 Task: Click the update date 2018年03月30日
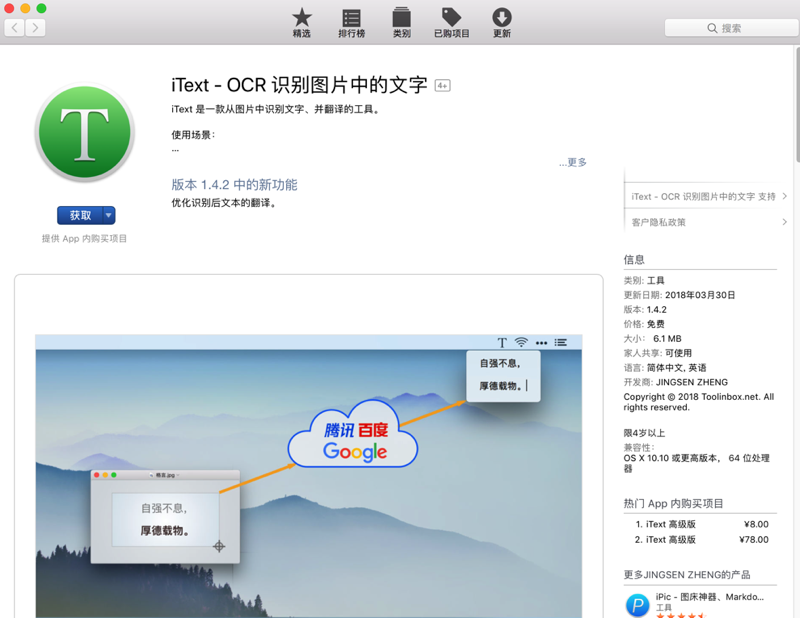pyautogui.click(x=699, y=295)
